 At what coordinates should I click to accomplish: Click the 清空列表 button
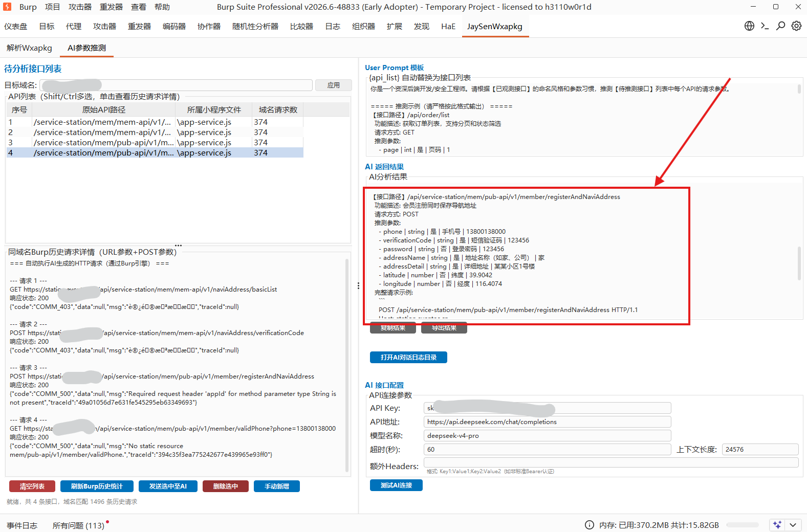[x=32, y=486]
